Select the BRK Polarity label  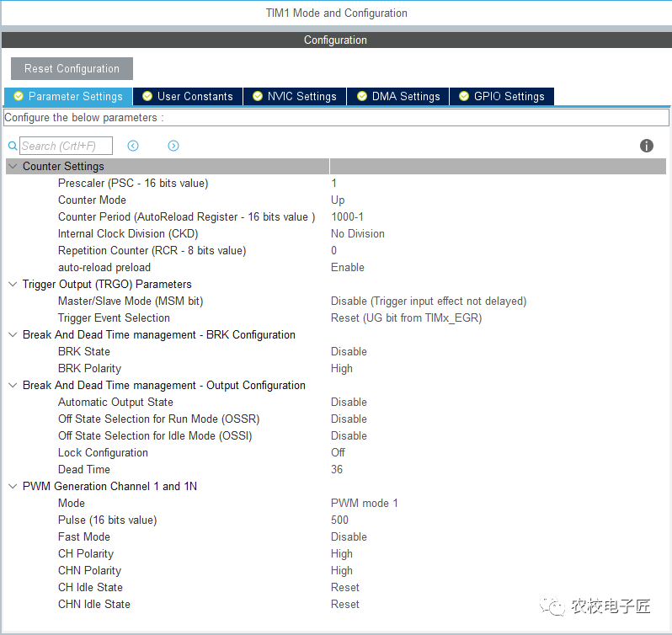[x=89, y=369]
